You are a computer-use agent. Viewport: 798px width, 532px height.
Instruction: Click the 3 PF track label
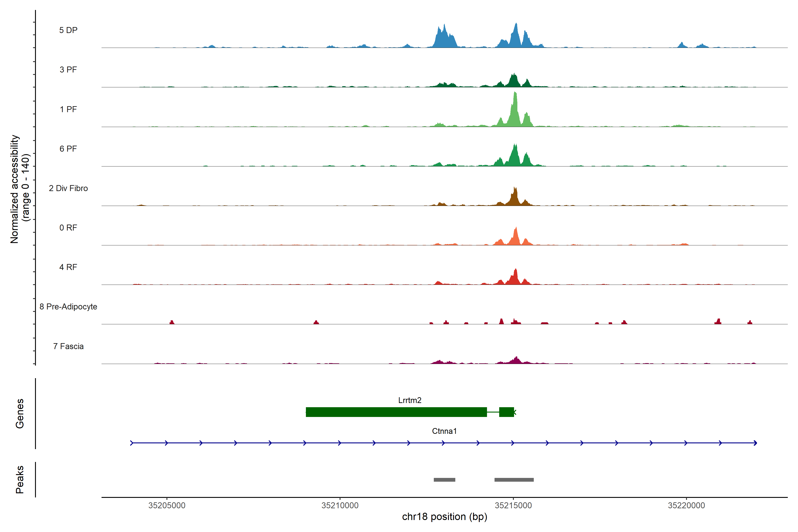tap(68, 70)
